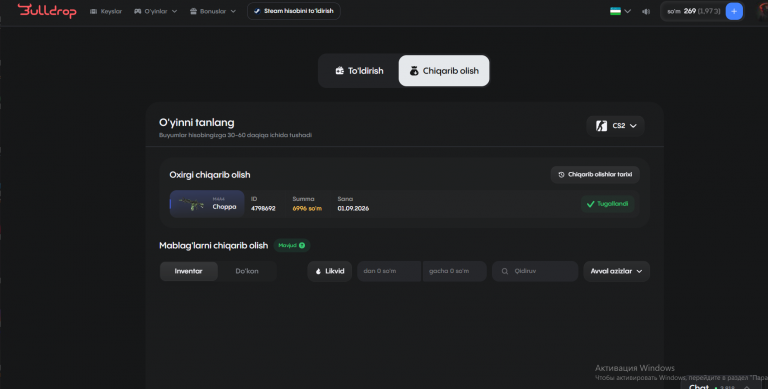The width and height of the screenshot is (768, 389).
Task: Open the language flag selector
Action: point(620,11)
